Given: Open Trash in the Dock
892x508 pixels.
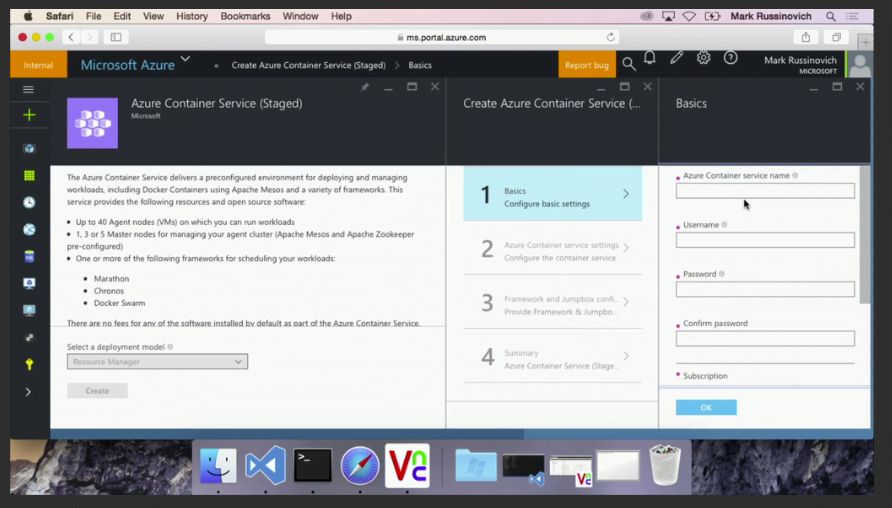Looking at the screenshot, I should point(665,465).
